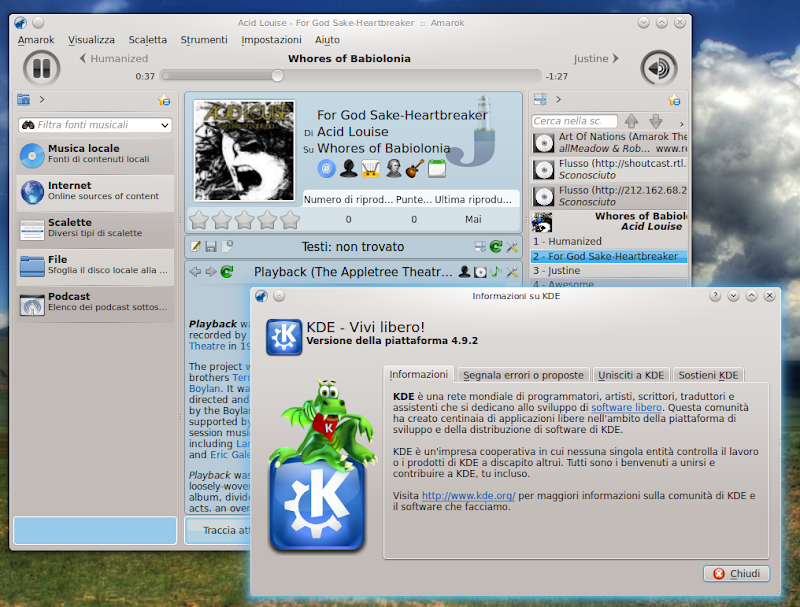
Task: Open File browser section
Action: [95, 266]
